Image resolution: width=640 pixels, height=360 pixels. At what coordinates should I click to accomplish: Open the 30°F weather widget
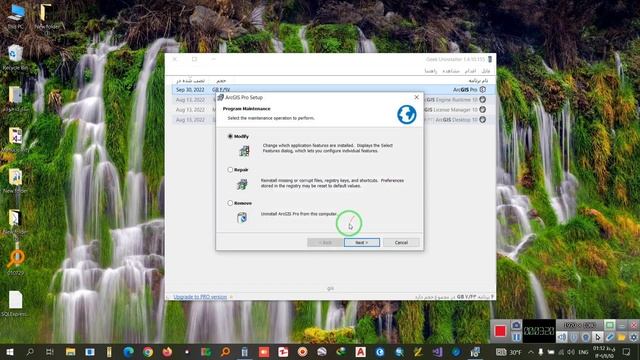click(509, 352)
